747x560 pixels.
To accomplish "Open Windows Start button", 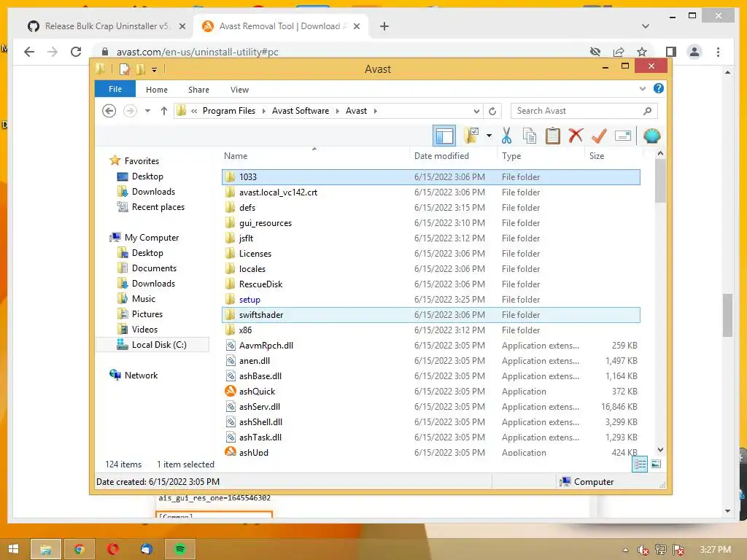I will coord(13,549).
